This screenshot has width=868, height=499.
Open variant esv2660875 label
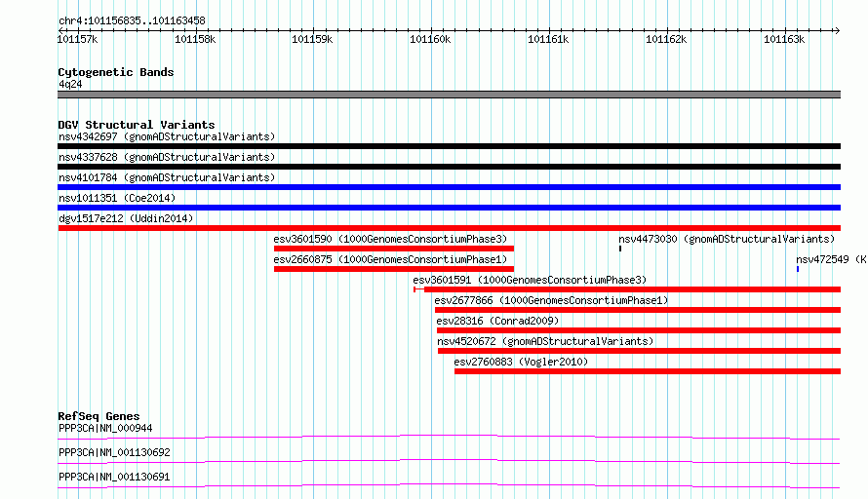coord(390,259)
